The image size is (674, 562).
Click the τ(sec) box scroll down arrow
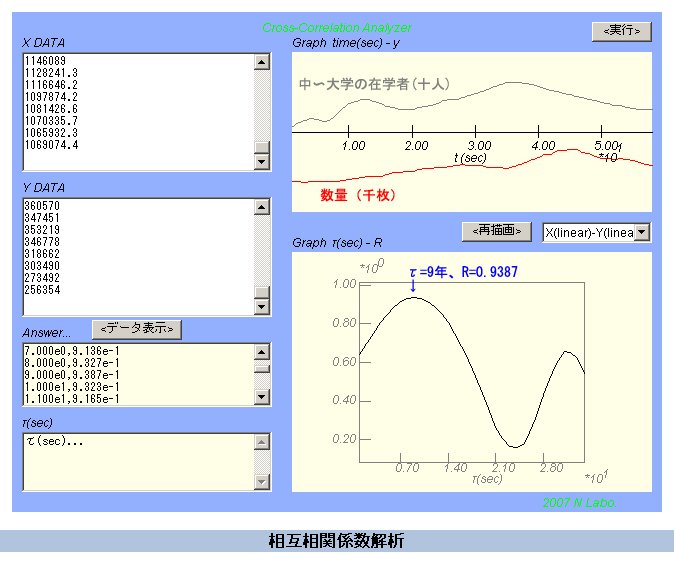coord(262,482)
